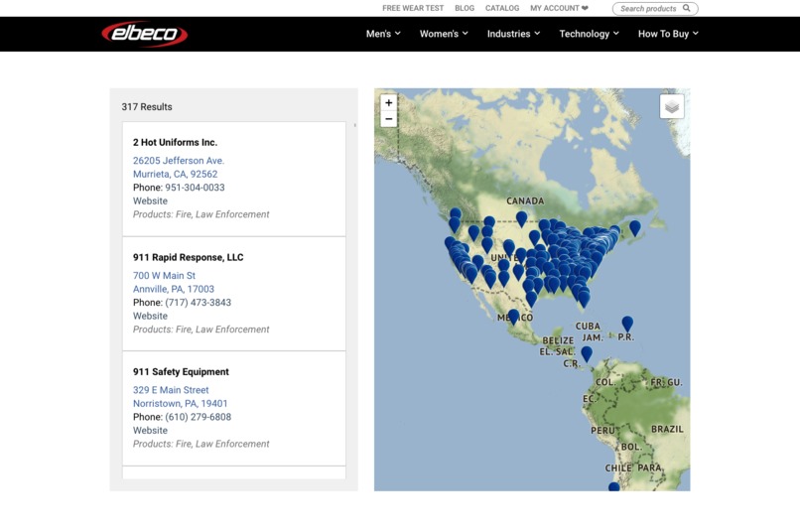Image resolution: width=800 pixels, height=532 pixels.
Task: Click the Elbeco logo
Action: pos(144,34)
